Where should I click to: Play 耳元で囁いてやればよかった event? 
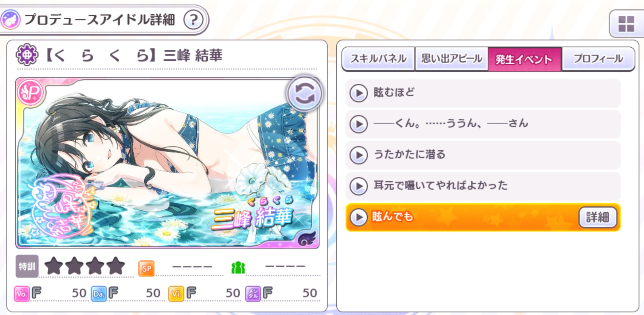(483, 186)
